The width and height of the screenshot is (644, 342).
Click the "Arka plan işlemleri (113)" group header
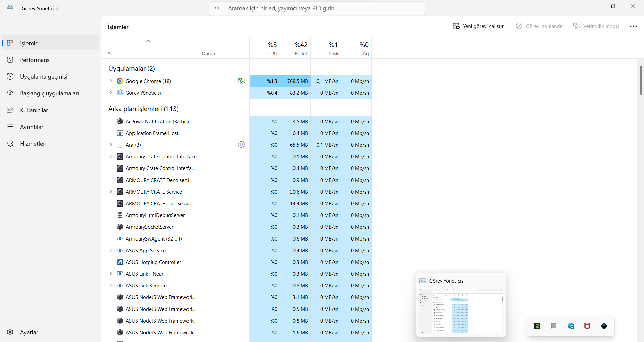[x=144, y=109]
